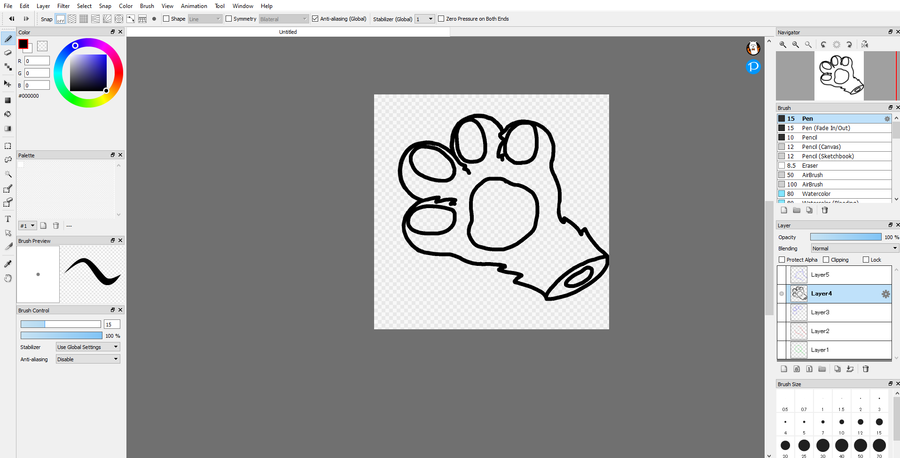The image size is (900, 458).
Task: Toggle the Shape checkbox
Action: click(166, 19)
